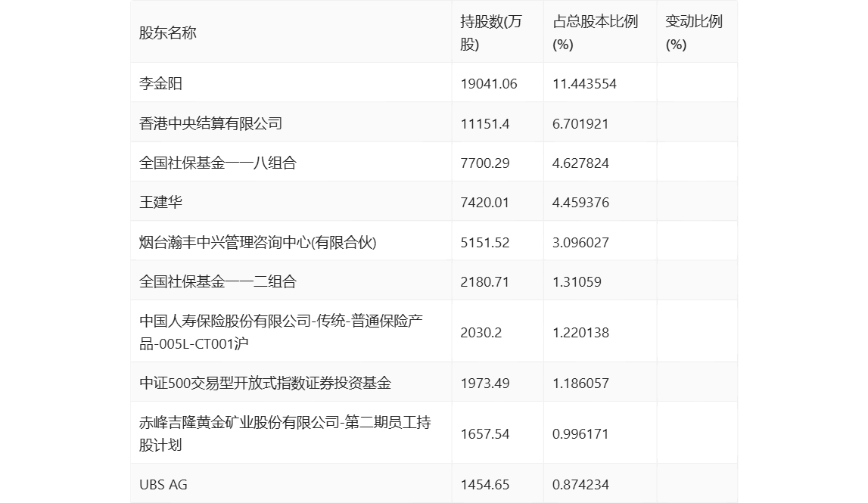
Task: Select the percentage 11.443554
Action: pos(584,83)
